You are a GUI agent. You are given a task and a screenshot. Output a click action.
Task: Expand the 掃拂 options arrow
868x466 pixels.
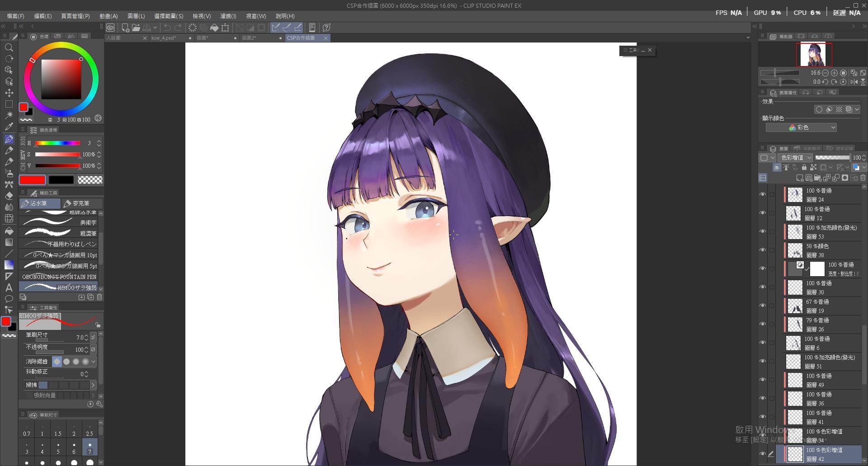(93, 385)
